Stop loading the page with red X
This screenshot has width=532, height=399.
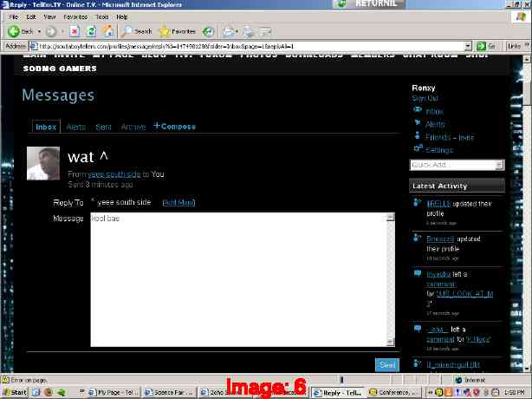click(x=75, y=31)
